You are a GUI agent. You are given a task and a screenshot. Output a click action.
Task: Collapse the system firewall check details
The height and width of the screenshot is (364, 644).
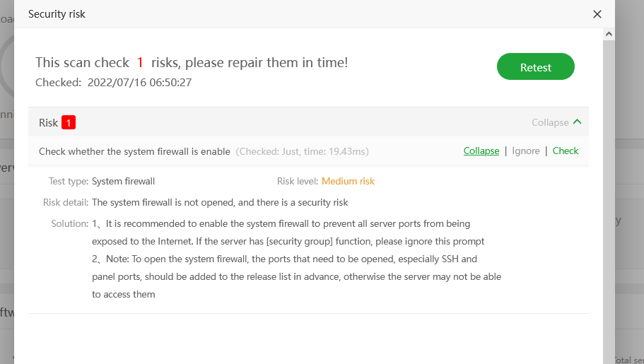click(x=481, y=151)
